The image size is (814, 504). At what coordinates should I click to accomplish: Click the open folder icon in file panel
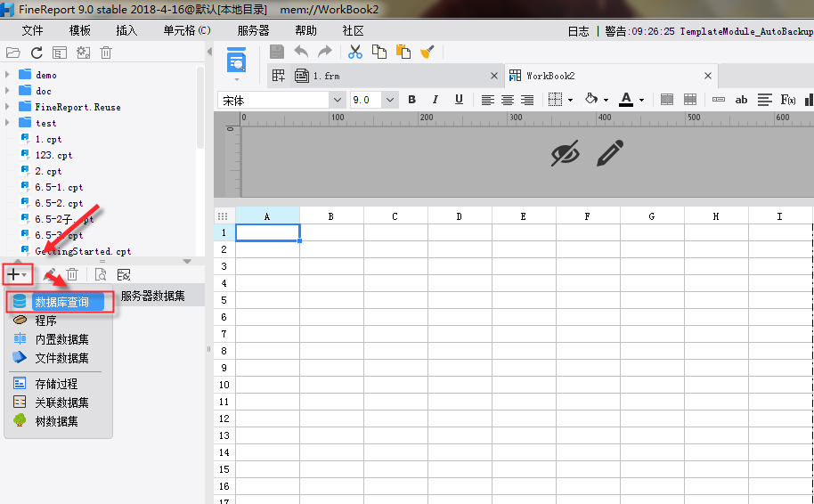[13, 53]
